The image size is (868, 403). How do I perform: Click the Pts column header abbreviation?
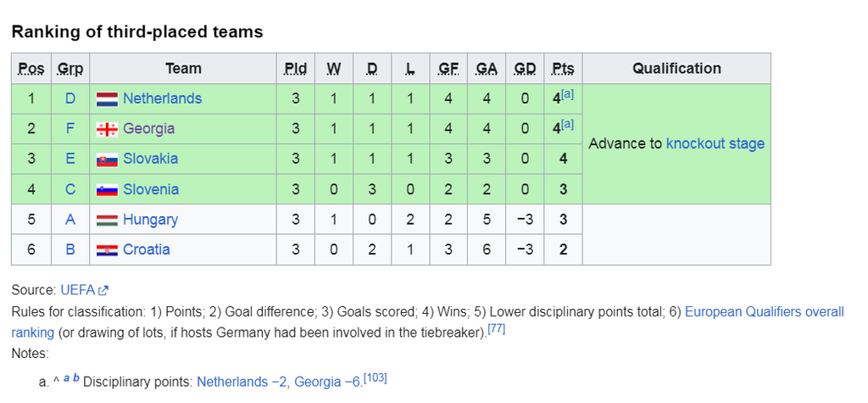pos(563,69)
